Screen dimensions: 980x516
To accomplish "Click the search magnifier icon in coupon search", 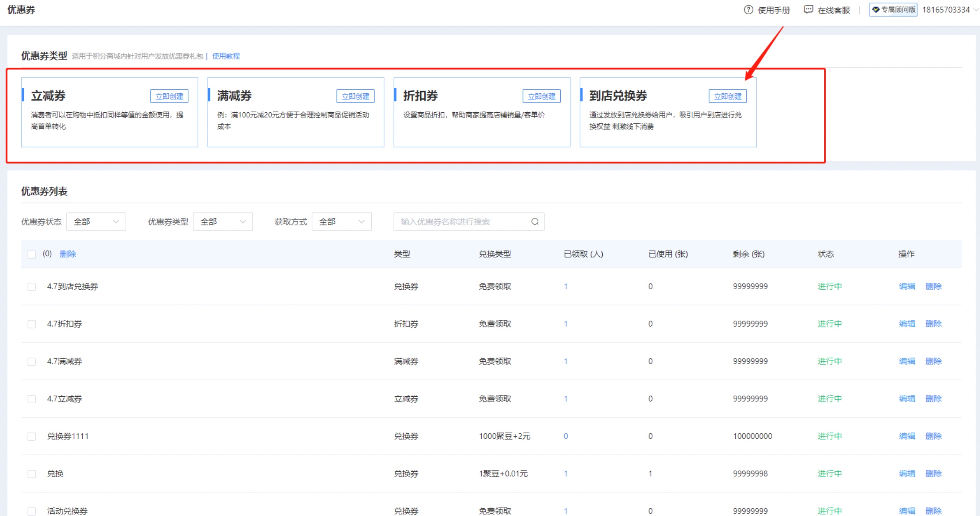I will point(535,222).
